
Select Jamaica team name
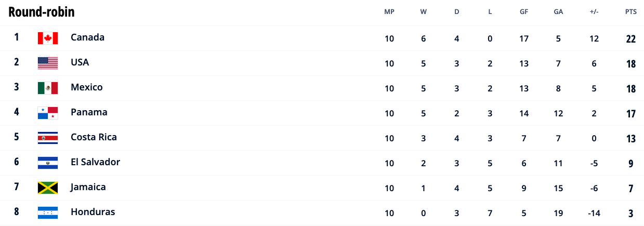pyautogui.click(x=88, y=187)
